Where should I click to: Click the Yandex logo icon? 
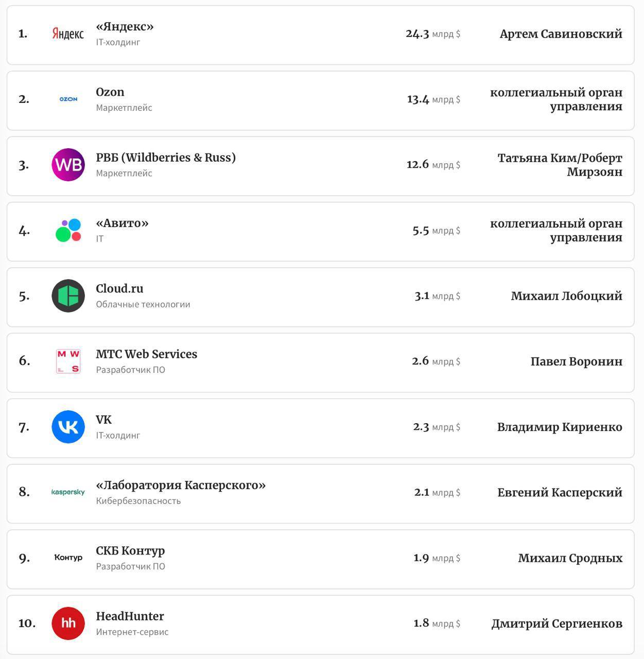(x=68, y=34)
